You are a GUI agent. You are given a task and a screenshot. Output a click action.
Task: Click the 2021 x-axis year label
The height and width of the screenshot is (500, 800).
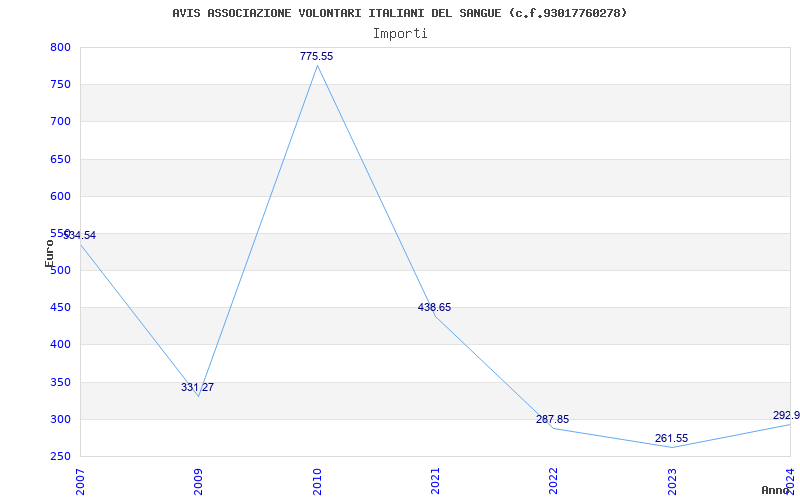(435, 482)
